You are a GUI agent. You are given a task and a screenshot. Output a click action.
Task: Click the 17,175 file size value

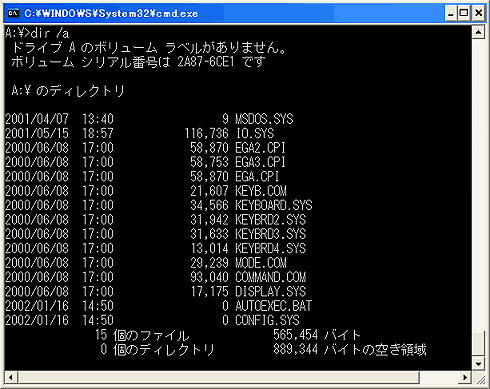[x=210, y=291]
